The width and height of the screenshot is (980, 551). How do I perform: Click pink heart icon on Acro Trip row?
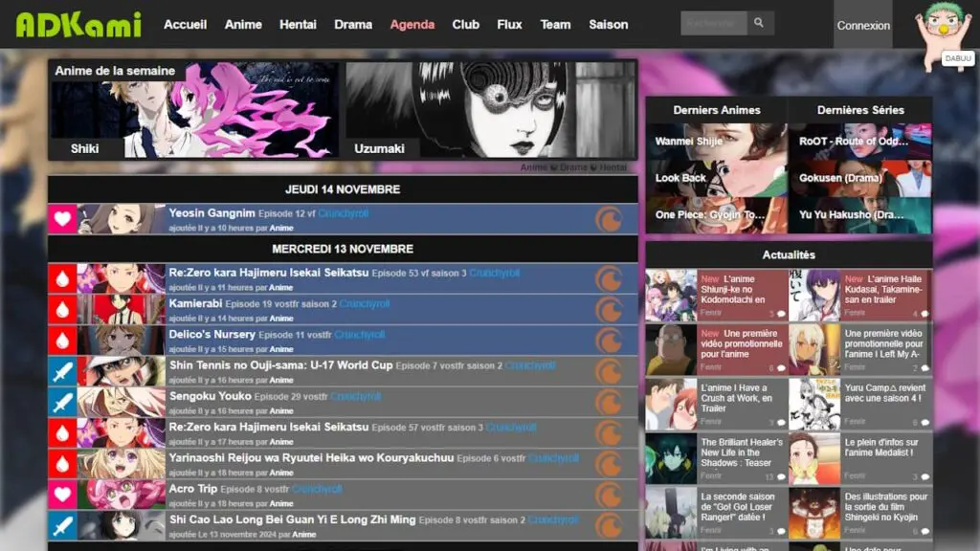tap(62, 495)
